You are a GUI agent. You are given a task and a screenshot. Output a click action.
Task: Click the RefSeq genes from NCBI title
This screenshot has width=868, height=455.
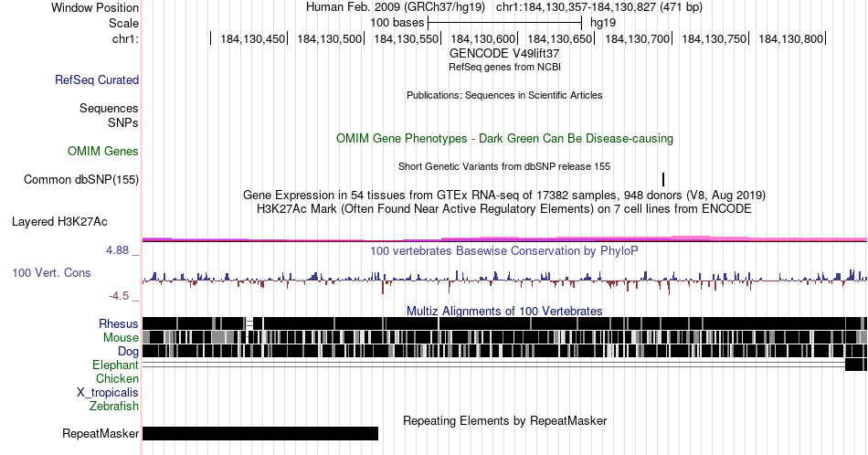point(504,67)
